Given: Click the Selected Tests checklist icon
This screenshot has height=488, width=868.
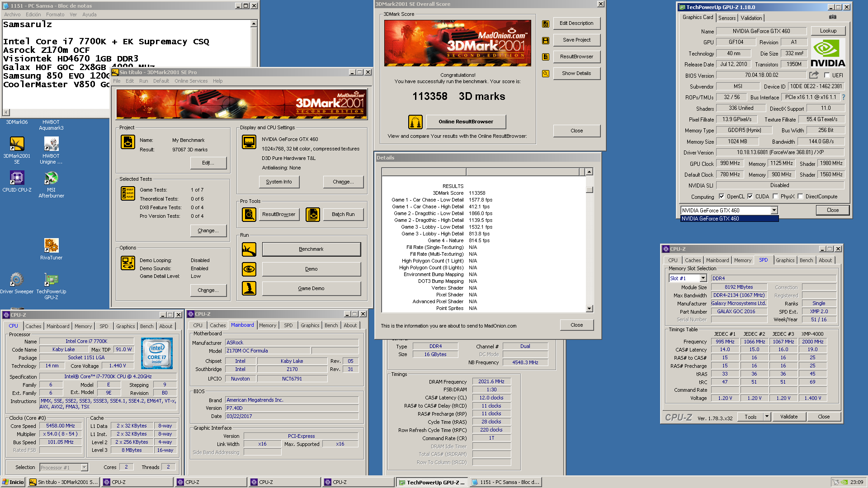Looking at the screenshot, I should click(128, 193).
